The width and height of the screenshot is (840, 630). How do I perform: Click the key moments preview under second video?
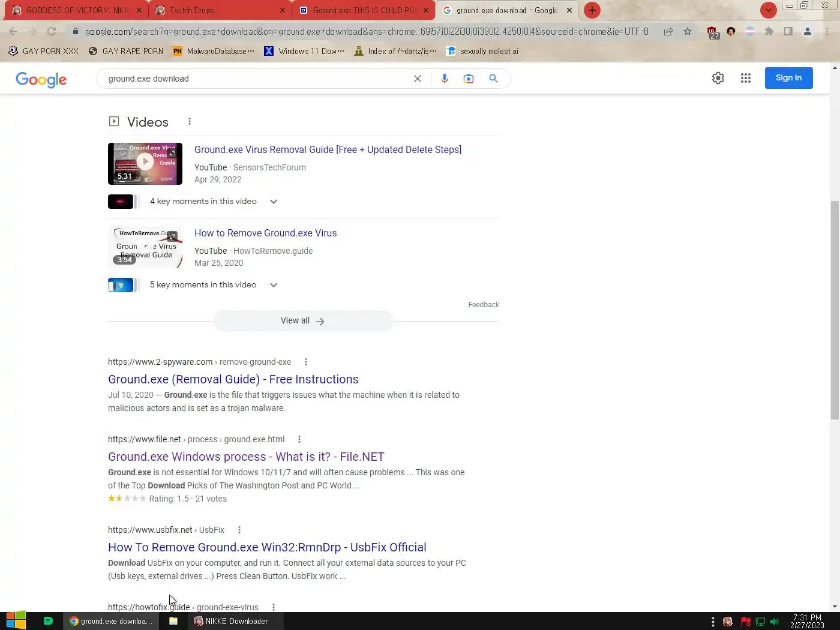pyautogui.click(x=124, y=285)
